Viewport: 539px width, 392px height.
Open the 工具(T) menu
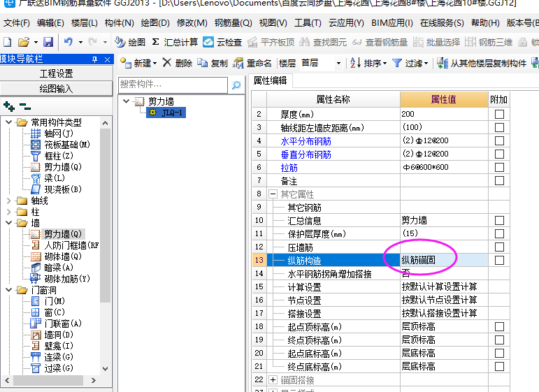click(308, 23)
